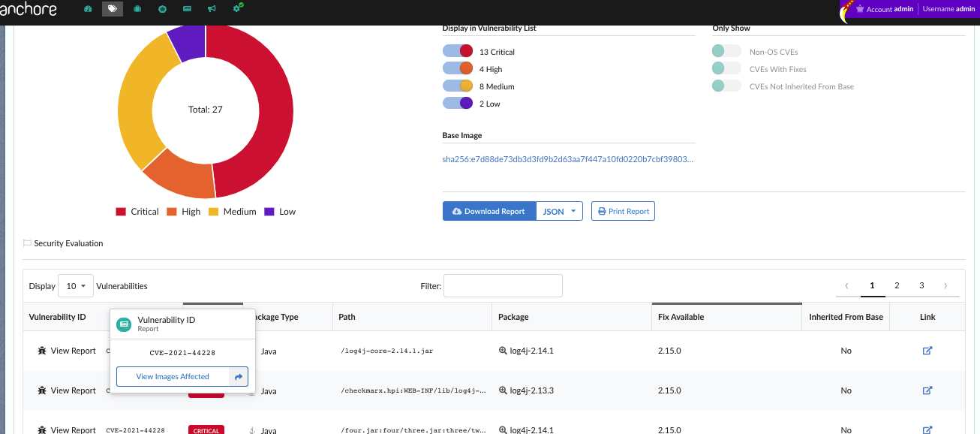Open the system gear icon with checkmark

pyautogui.click(x=238, y=8)
